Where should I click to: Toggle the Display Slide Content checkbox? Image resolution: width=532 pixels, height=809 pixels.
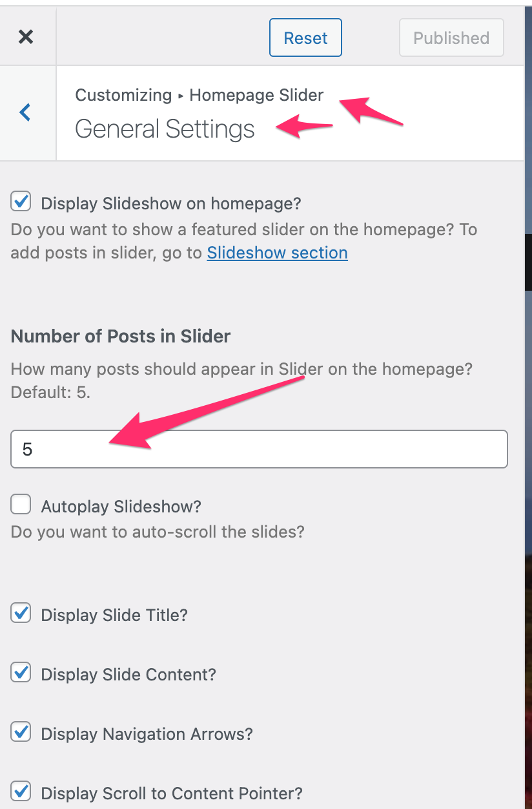21,673
